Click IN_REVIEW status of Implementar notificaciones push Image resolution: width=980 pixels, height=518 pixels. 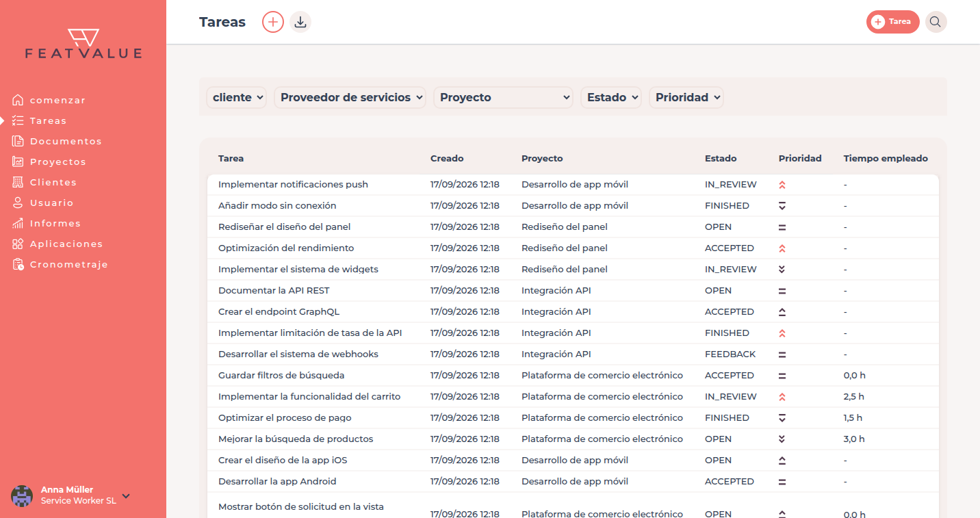(731, 184)
